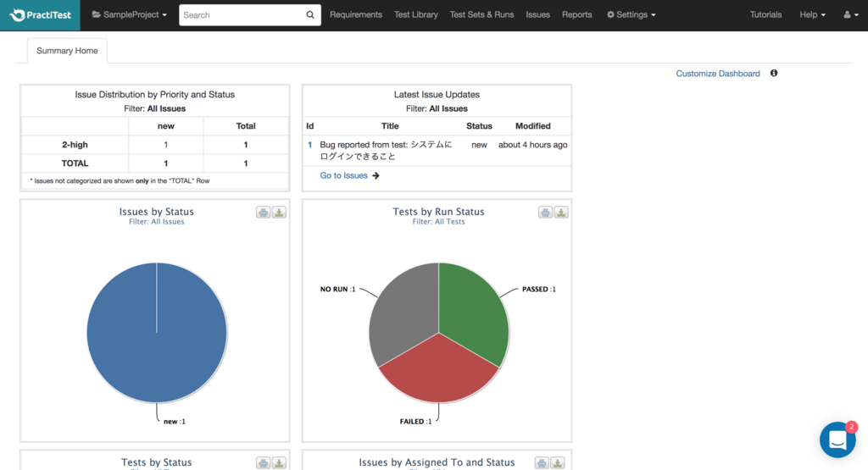This screenshot has width=868, height=470.
Task: Open the chat support bubble
Action: [837, 440]
